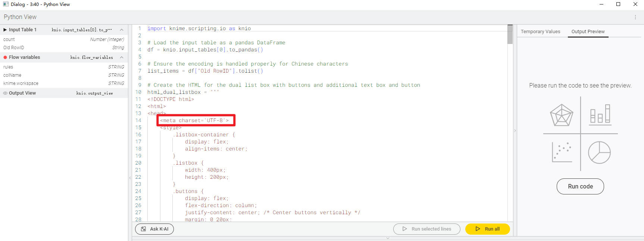
Task: Click the red Flow variables dot icon
Action: 5,57
